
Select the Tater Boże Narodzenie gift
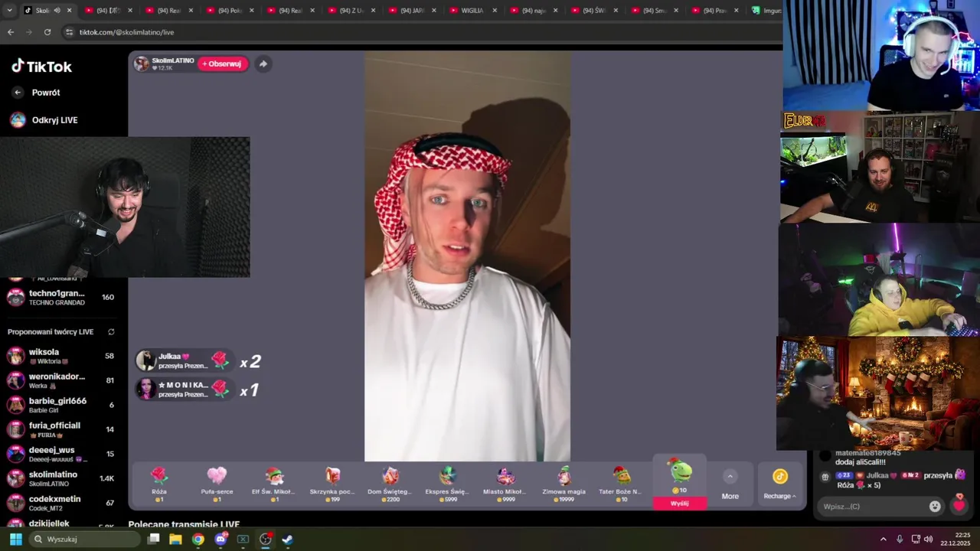[x=621, y=484]
